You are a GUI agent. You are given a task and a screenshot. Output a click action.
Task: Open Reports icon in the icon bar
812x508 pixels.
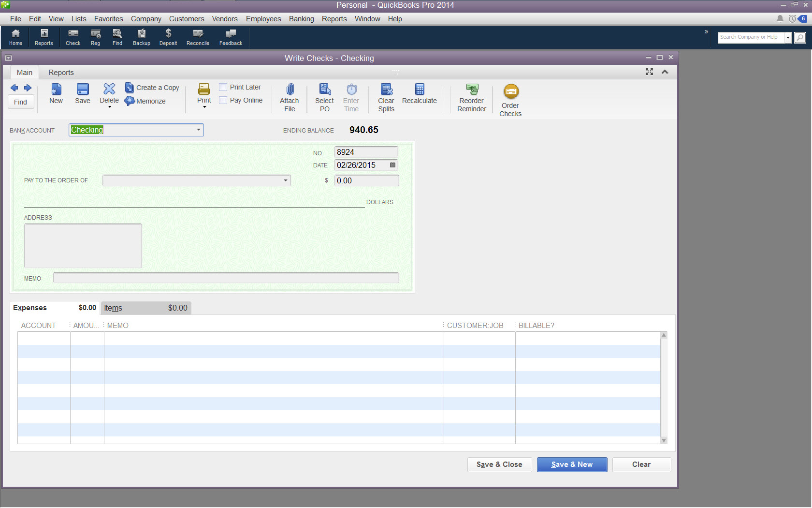point(44,37)
